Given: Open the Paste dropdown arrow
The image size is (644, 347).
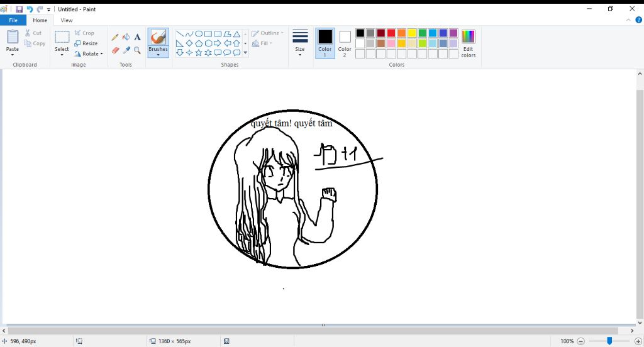Looking at the screenshot, I should click(x=13, y=55).
